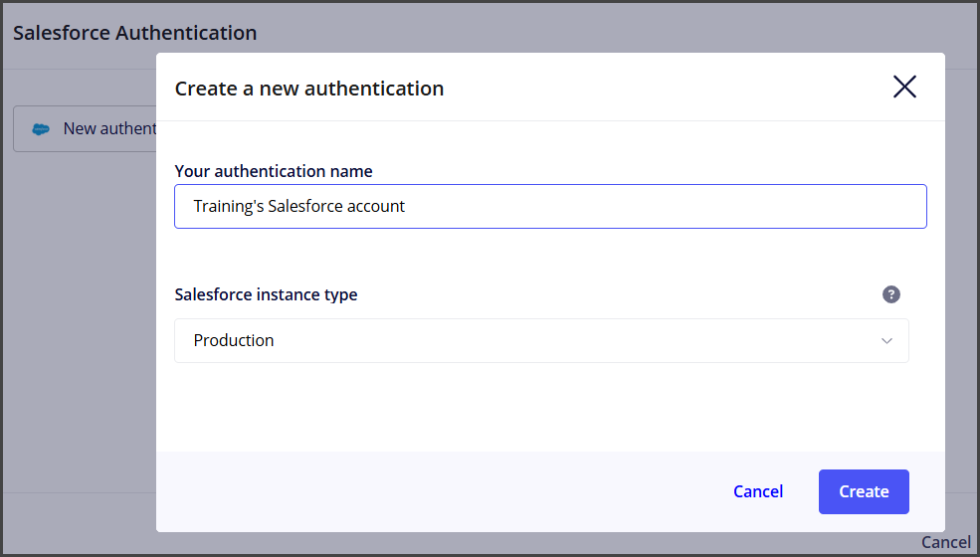This screenshot has height=557, width=980.
Task: Click the 'Salesforce Authentication' page title
Action: point(135,33)
